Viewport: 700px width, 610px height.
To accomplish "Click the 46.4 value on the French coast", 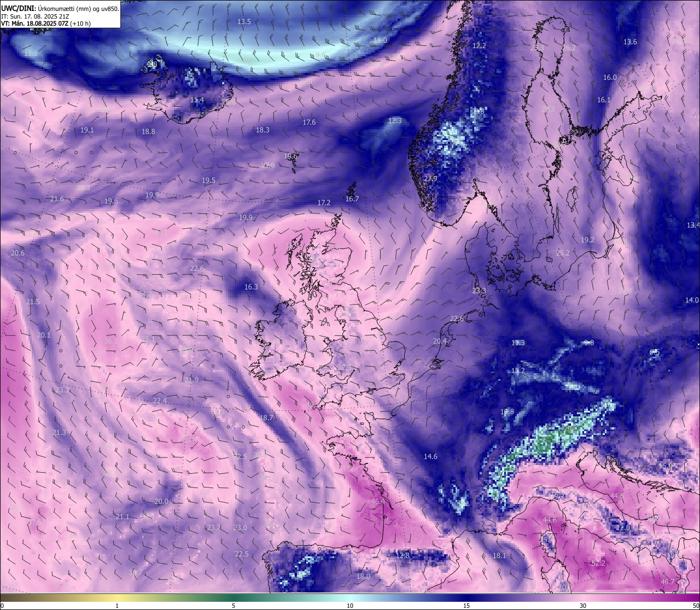I will (x=378, y=501).
